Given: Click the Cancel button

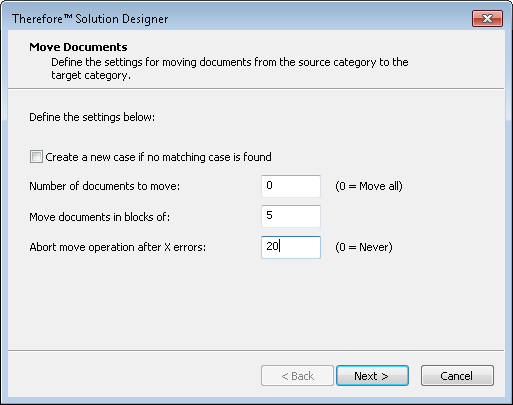Looking at the screenshot, I should pyautogui.click(x=457, y=376).
